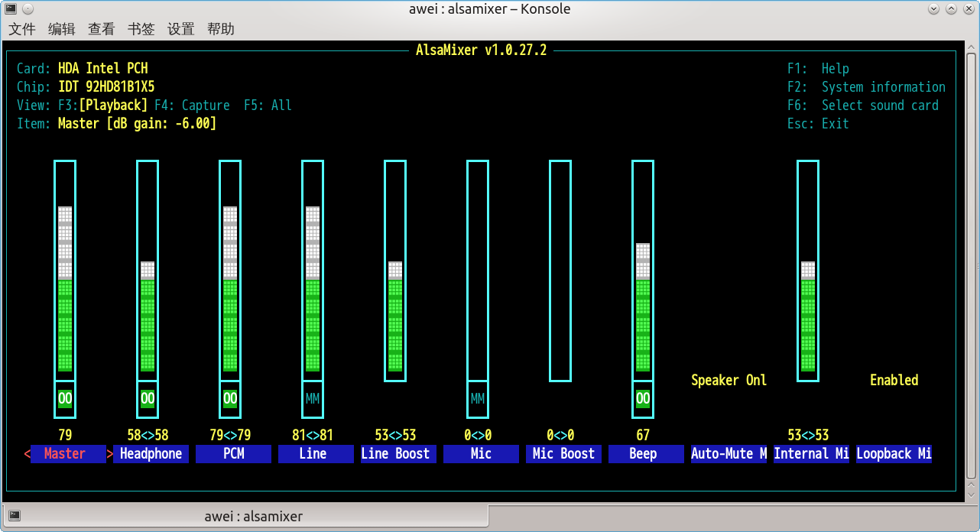The image size is (980, 532).
Task: Click the 'AlsaMixer v1.0.27.2' title
Action: click(x=481, y=50)
